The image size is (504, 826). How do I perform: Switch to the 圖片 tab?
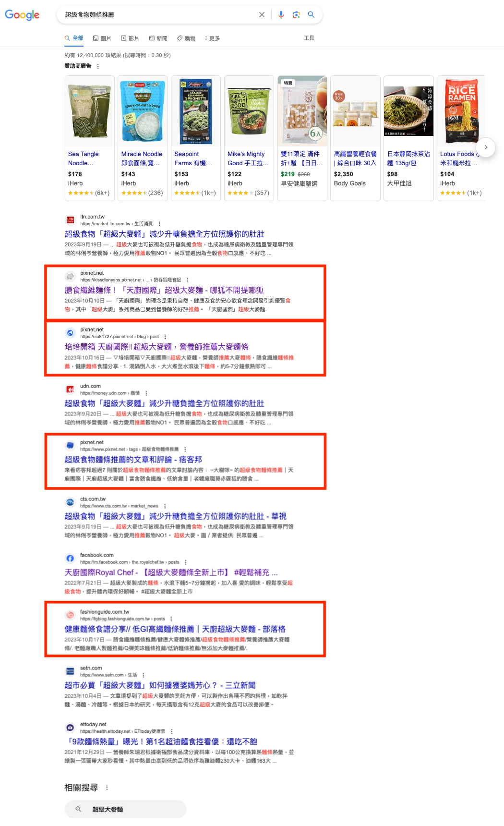coord(102,38)
